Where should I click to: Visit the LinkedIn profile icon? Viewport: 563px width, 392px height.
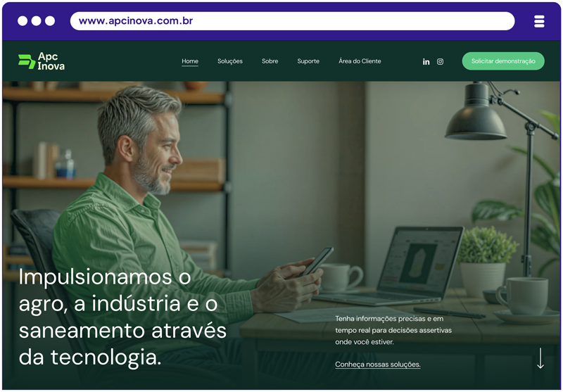pyautogui.click(x=426, y=62)
